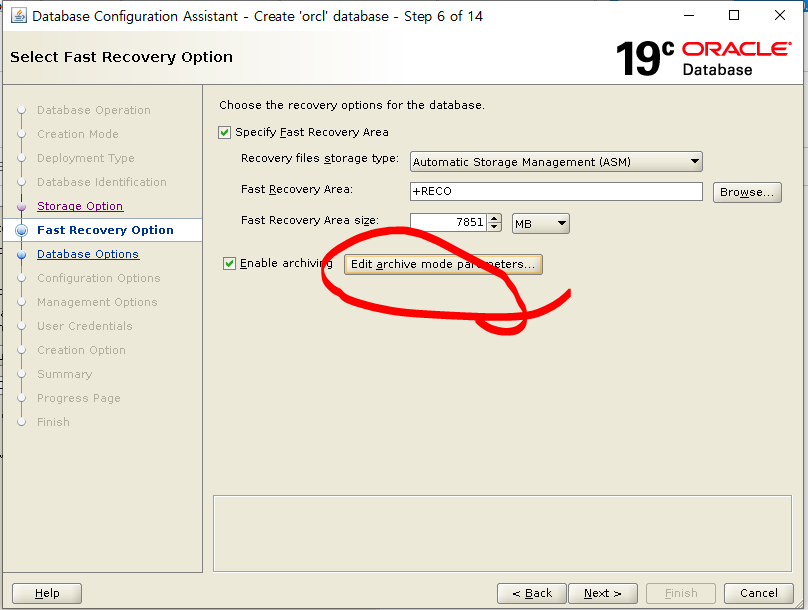Click the Management Options step label
This screenshot has width=808, height=610.
tap(97, 302)
